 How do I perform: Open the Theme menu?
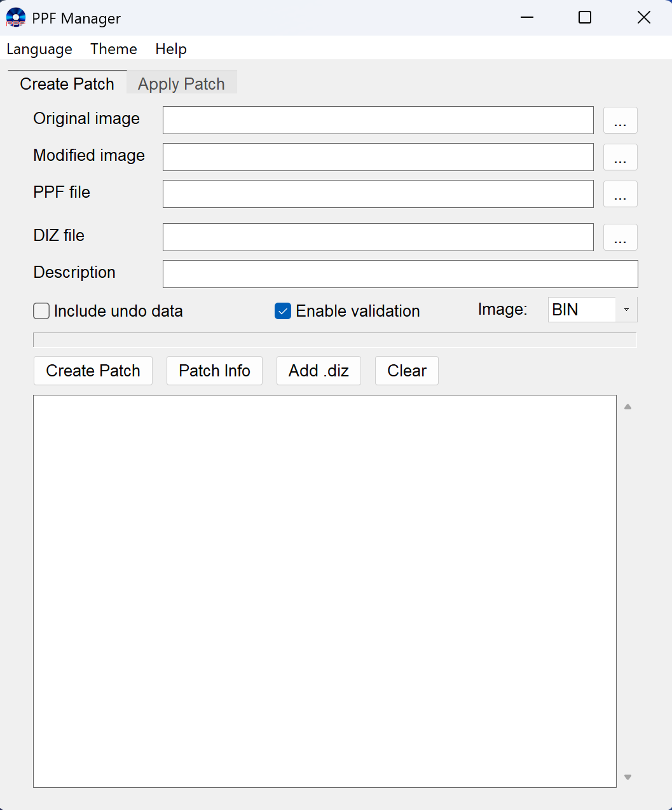pos(113,49)
